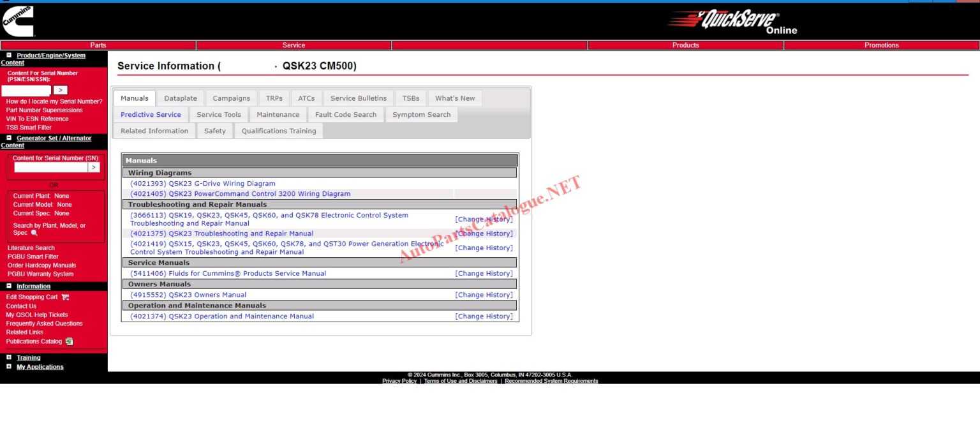Viewport: 980px width, 439px height.
Task: Open the Promotions navigation item
Action: (881, 45)
